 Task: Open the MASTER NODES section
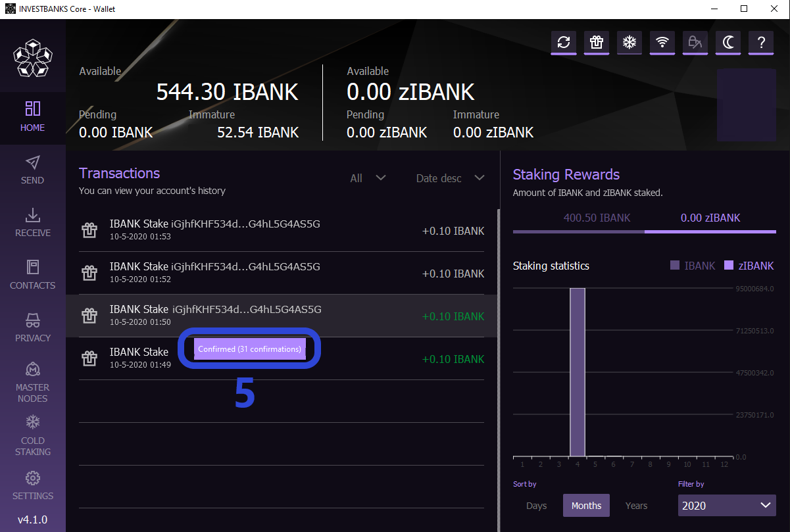pyautogui.click(x=33, y=383)
